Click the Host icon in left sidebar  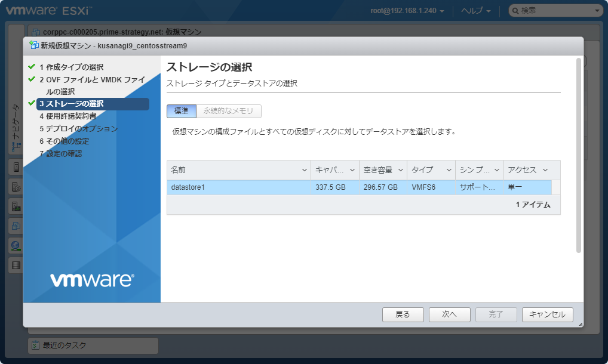click(16, 167)
